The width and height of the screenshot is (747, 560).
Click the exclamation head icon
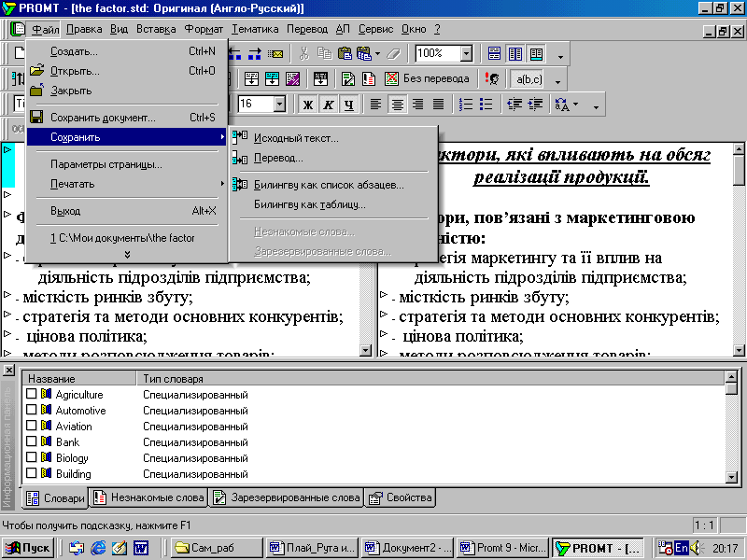click(492, 78)
